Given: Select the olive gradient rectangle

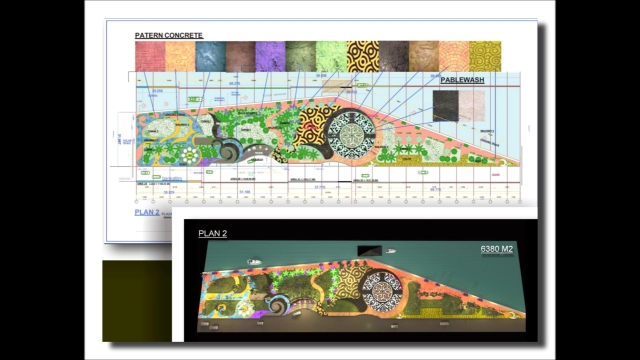Looking at the screenshot, I should tap(137, 301).
